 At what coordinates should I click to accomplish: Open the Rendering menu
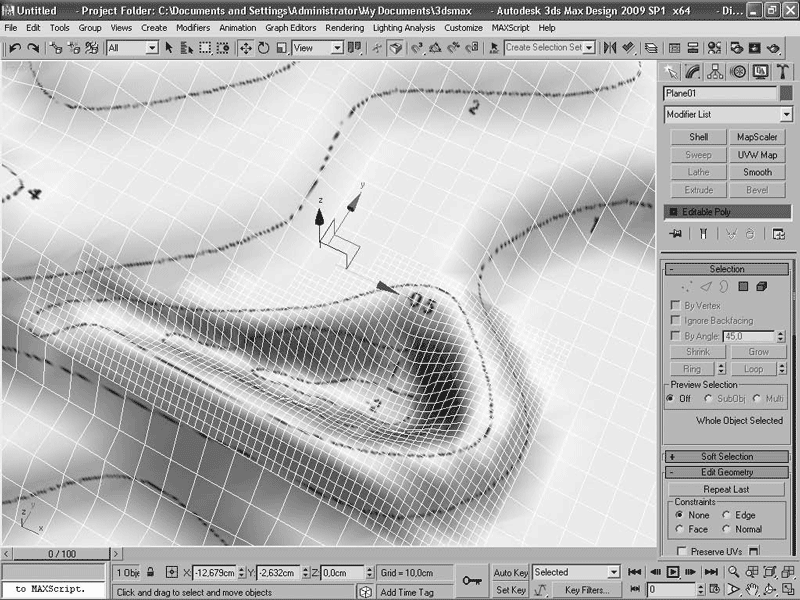click(344, 28)
